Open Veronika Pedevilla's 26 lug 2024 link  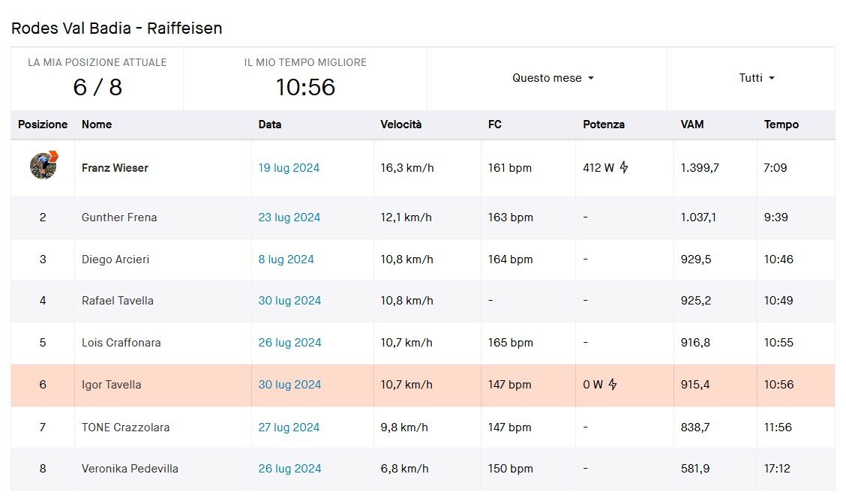[289, 469]
